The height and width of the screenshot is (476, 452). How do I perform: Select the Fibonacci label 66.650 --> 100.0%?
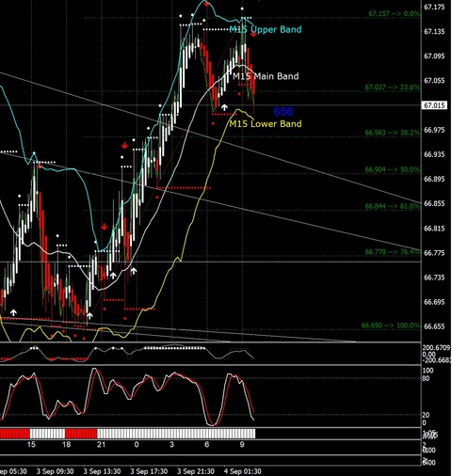point(391,325)
